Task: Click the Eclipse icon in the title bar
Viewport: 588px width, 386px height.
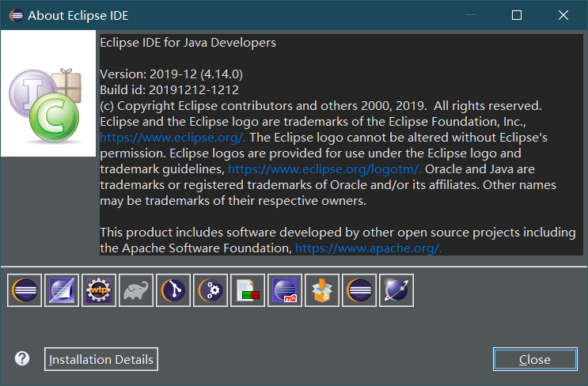Action: [x=16, y=15]
